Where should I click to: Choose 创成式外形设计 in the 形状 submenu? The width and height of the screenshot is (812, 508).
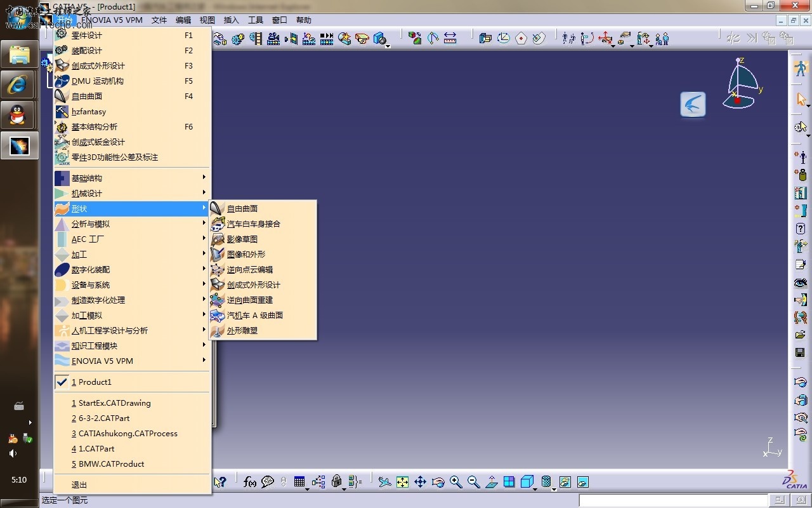tap(253, 284)
